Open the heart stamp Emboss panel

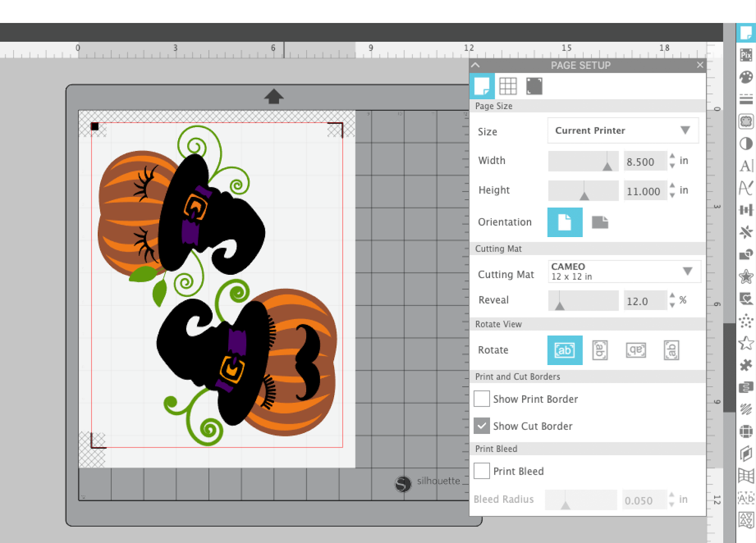click(x=746, y=298)
